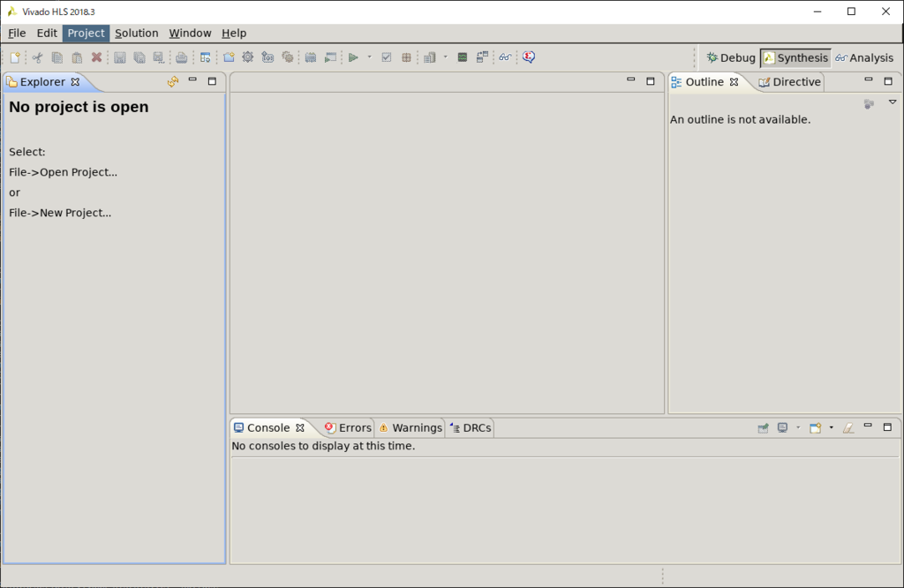Viewport: 904px width, 588px height.
Task: Click the Run C Simulation icon
Action: pyautogui.click(x=311, y=57)
